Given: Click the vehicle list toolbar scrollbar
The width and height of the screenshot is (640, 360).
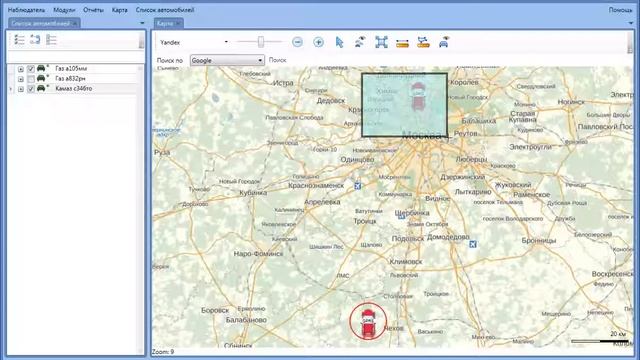Looking at the screenshot, I should click(141, 40).
